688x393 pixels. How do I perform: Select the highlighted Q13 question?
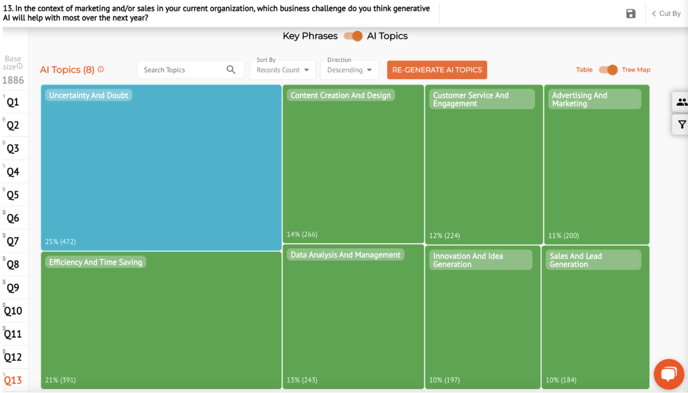pyautogui.click(x=13, y=380)
